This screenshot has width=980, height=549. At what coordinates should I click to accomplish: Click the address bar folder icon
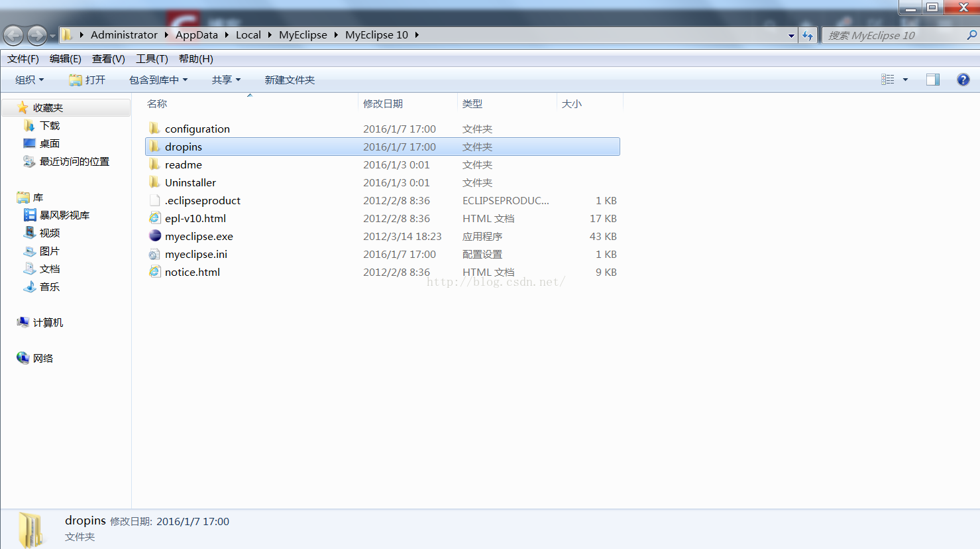(68, 34)
